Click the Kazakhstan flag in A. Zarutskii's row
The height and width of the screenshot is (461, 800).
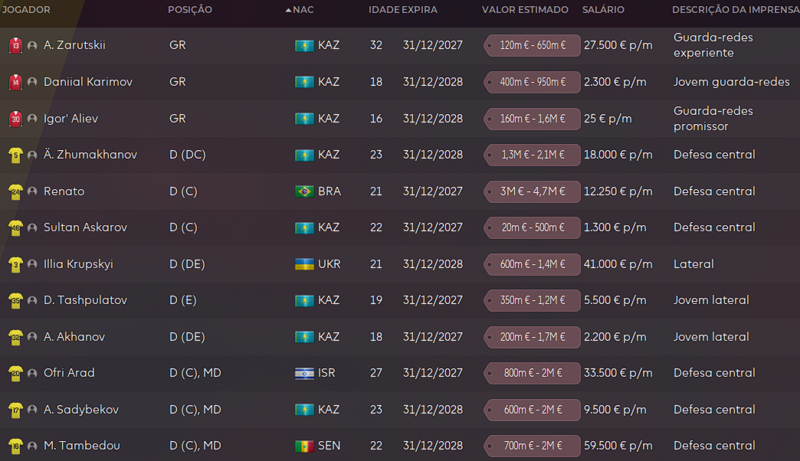pos(305,45)
